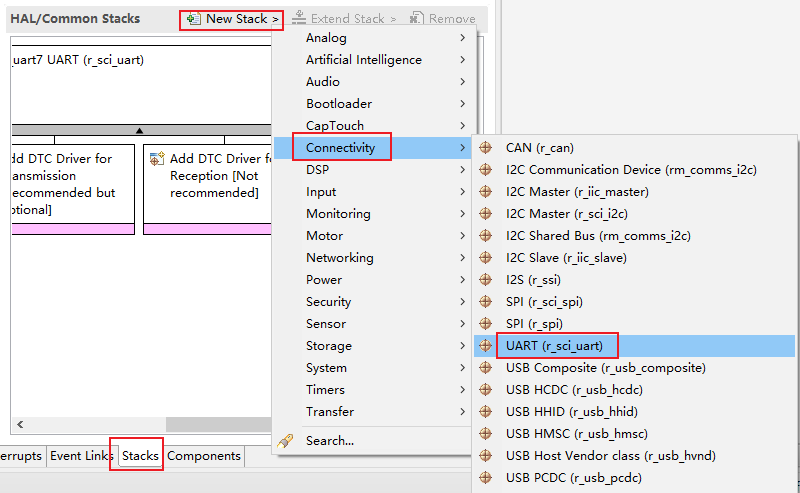Open the Event Links tab
The image size is (800, 493).
81,456
